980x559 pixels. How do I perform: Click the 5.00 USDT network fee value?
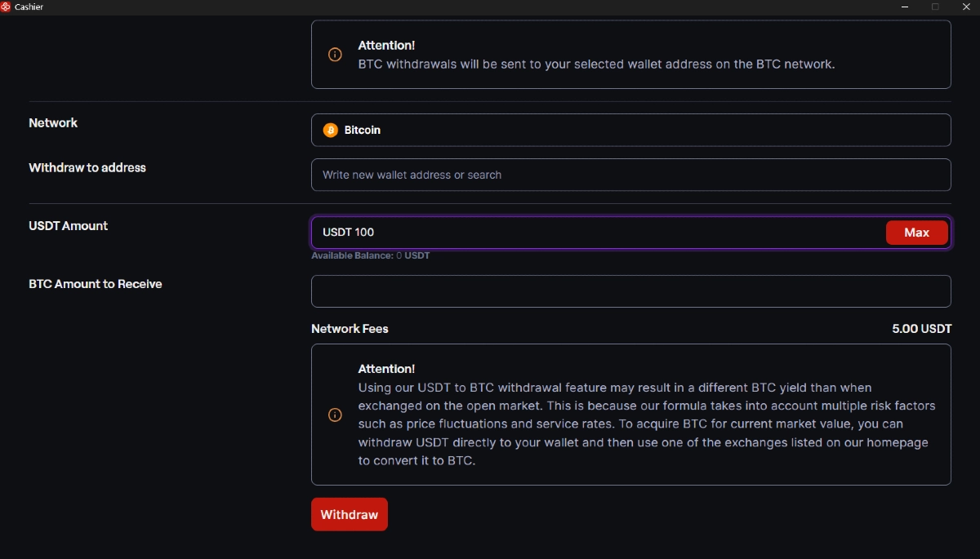[921, 329]
